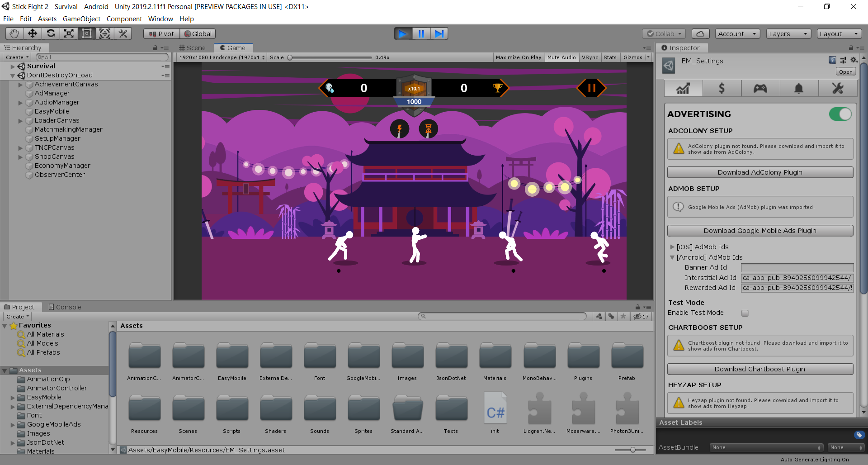Toggle Pivot handle position mode
This screenshot has width=868, height=465.
point(162,34)
